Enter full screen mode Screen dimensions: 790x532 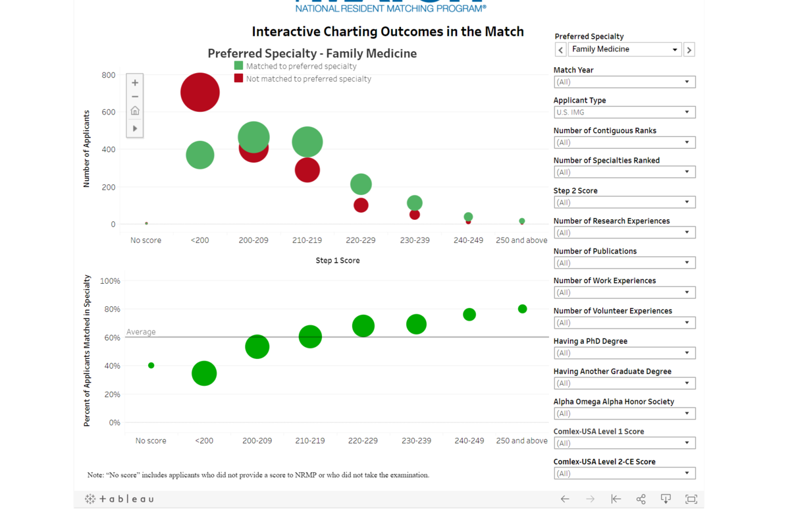tap(691, 499)
